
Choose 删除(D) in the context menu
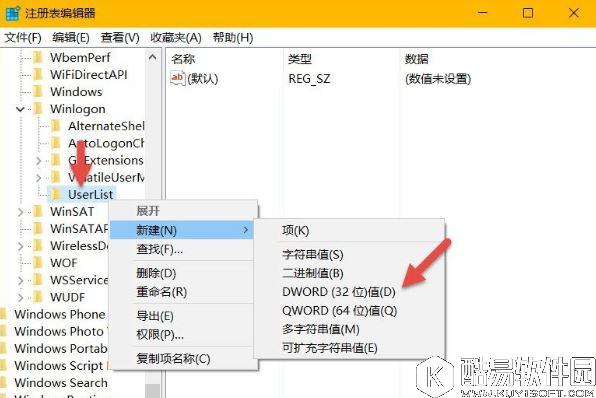[x=184, y=273]
